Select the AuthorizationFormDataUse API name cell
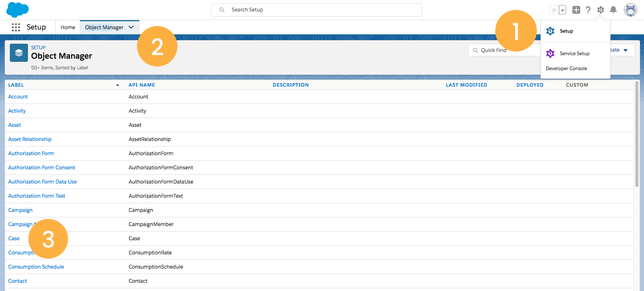Image resolution: width=644 pixels, height=291 pixels. (x=161, y=182)
